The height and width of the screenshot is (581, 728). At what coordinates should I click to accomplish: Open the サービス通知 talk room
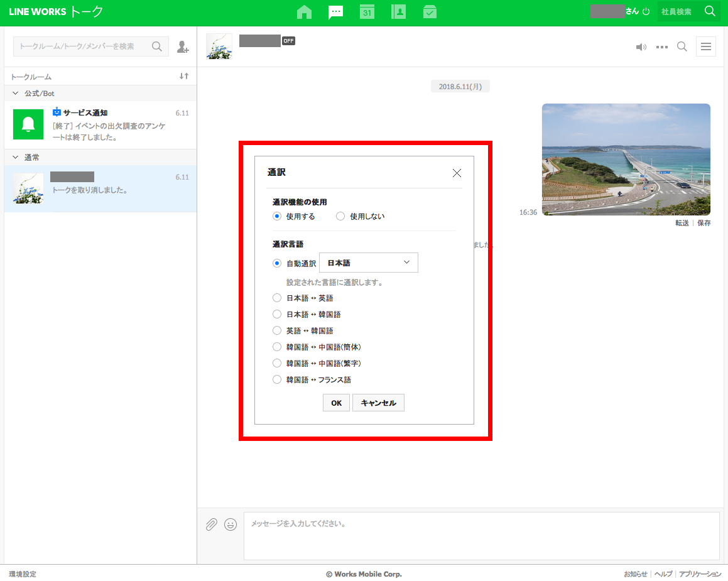[x=101, y=124]
